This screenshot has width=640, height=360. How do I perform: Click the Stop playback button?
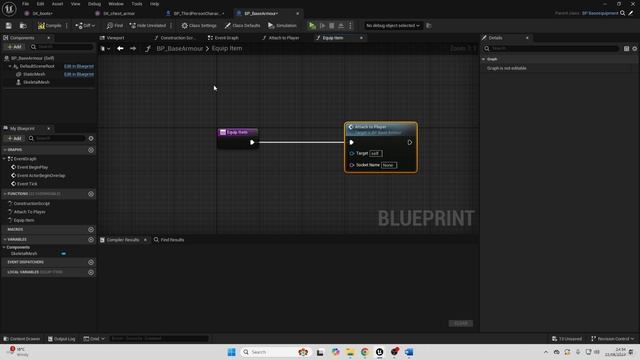332,26
